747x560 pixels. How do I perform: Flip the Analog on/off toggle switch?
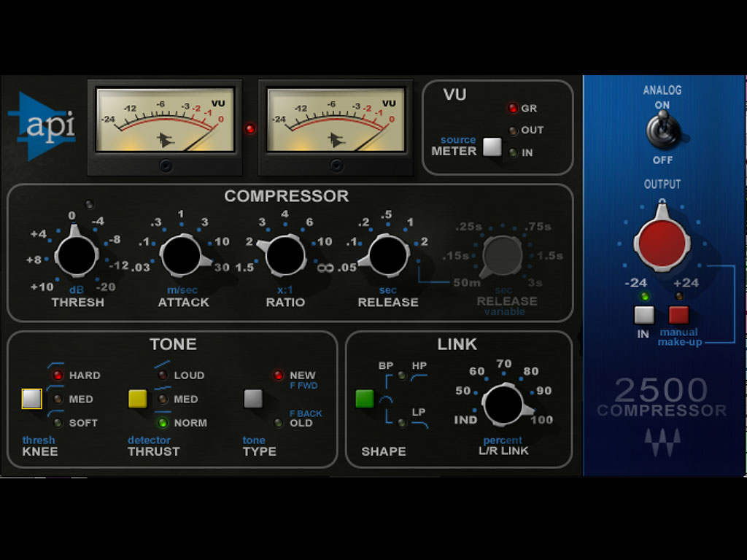tap(662, 131)
